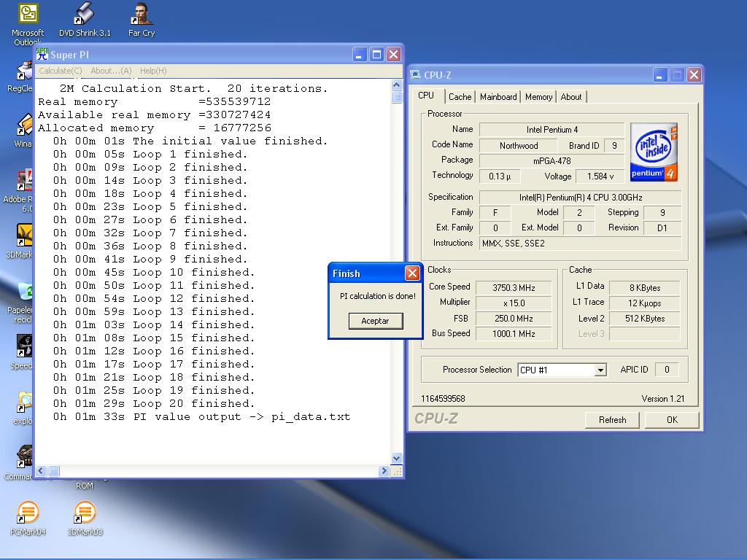Screen dimensions: 747x560
Task: Click the Super PI scroll down arrow
Action: 397,458
